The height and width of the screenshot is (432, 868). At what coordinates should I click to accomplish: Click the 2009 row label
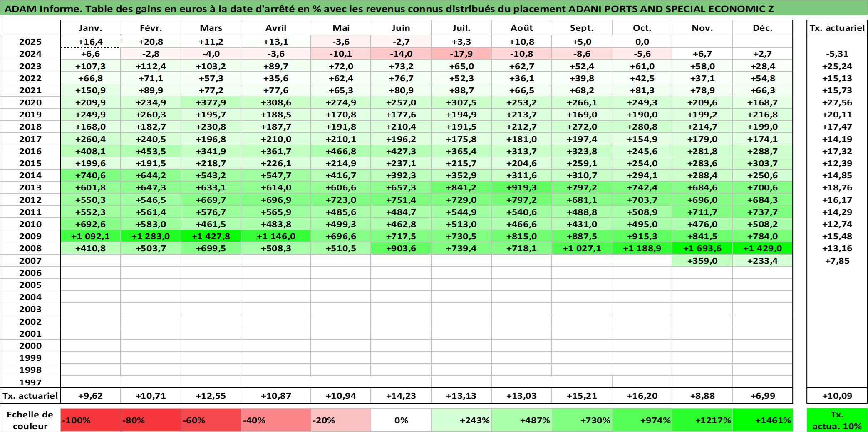click(30, 236)
